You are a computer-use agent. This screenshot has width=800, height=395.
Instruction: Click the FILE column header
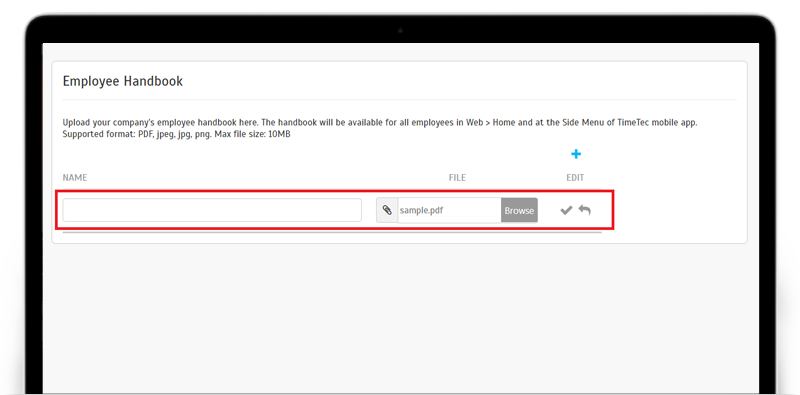click(x=457, y=178)
